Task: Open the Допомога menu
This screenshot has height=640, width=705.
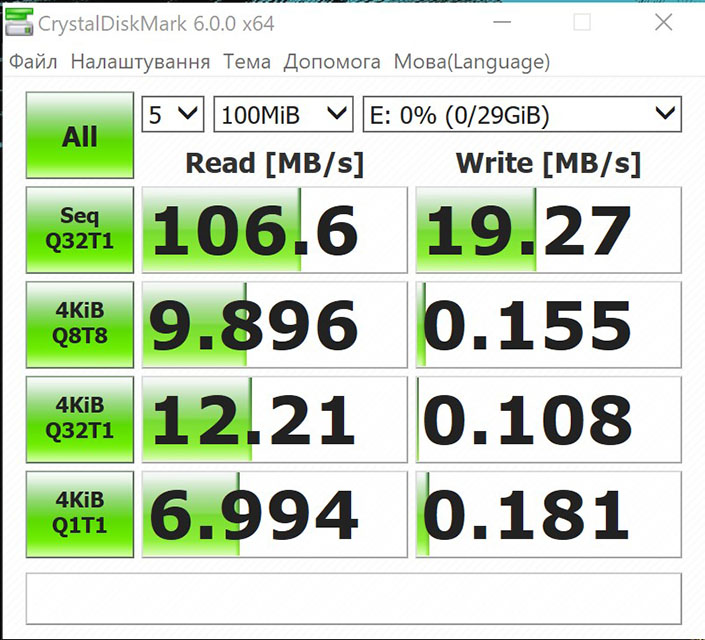Action: pyautogui.click(x=332, y=62)
